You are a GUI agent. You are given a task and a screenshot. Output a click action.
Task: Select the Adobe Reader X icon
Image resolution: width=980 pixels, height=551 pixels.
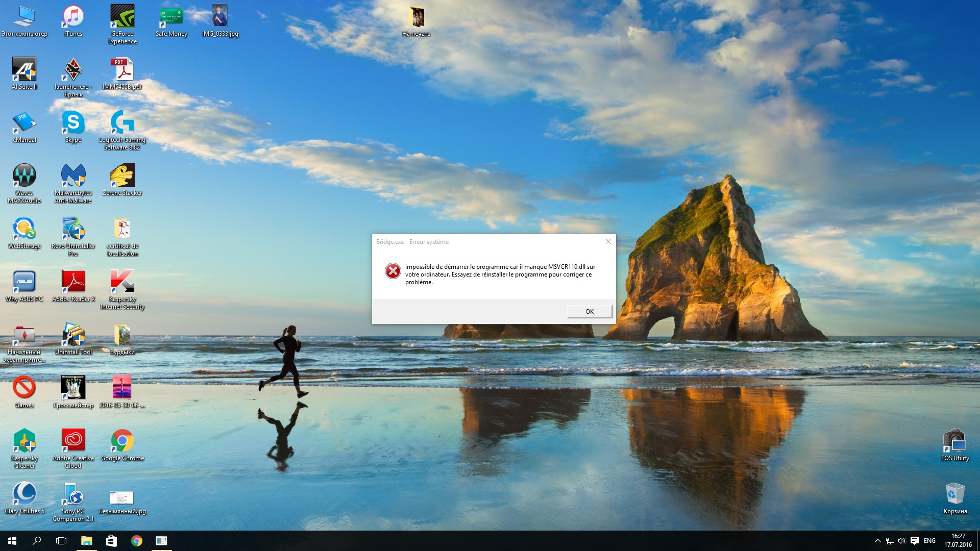[73, 286]
